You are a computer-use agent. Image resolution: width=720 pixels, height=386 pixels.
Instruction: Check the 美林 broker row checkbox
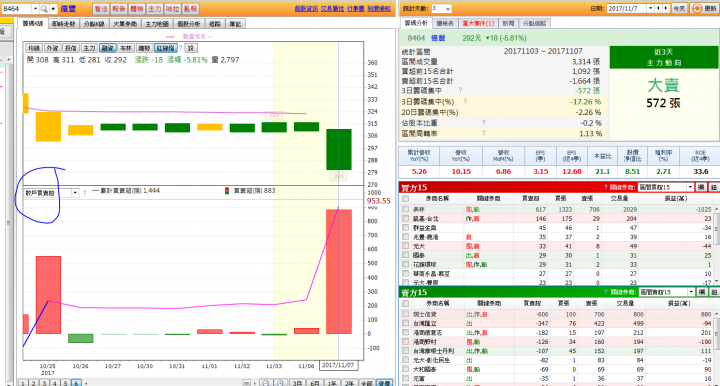pyautogui.click(x=405, y=209)
